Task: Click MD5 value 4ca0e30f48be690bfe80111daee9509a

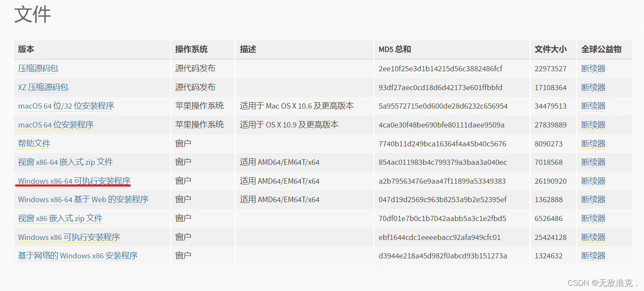Action: [441, 125]
